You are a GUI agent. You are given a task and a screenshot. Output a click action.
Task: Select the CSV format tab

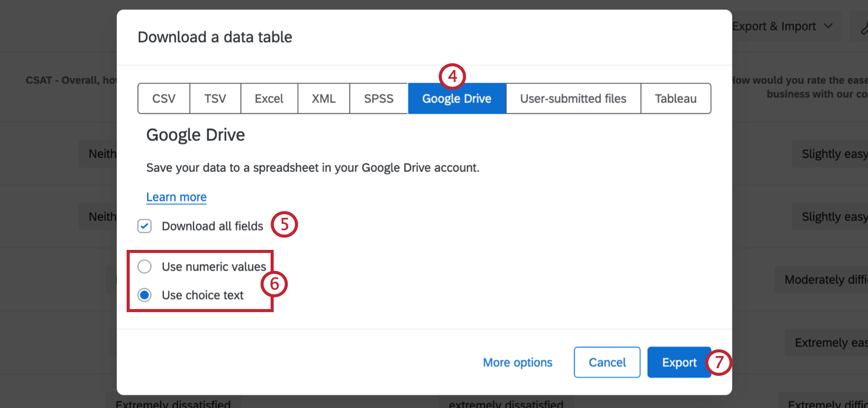[x=163, y=98]
